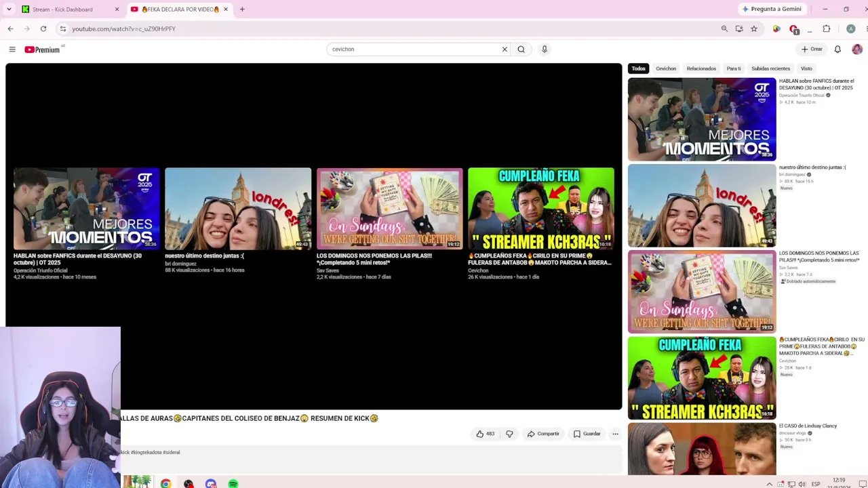Click hashtag #sideral in description
The height and width of the screenshot is (488, 868).
tap(172, 452)
